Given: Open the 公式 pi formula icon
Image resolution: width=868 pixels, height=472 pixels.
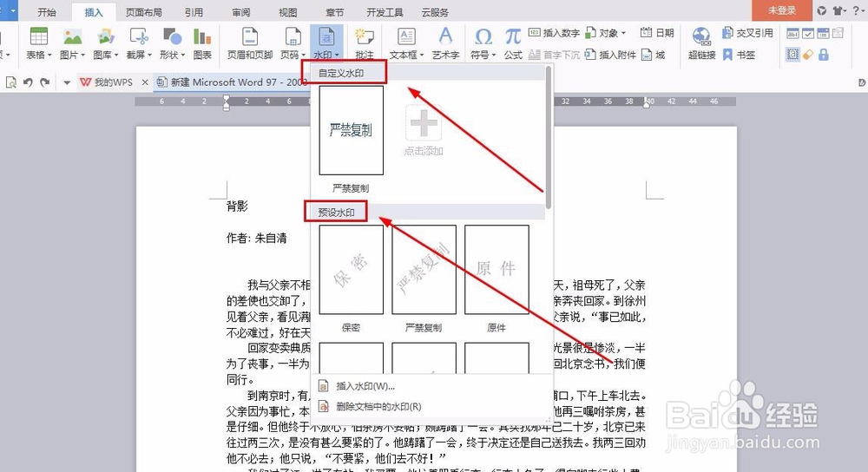Looking at the screenshot, I should 513,36.
